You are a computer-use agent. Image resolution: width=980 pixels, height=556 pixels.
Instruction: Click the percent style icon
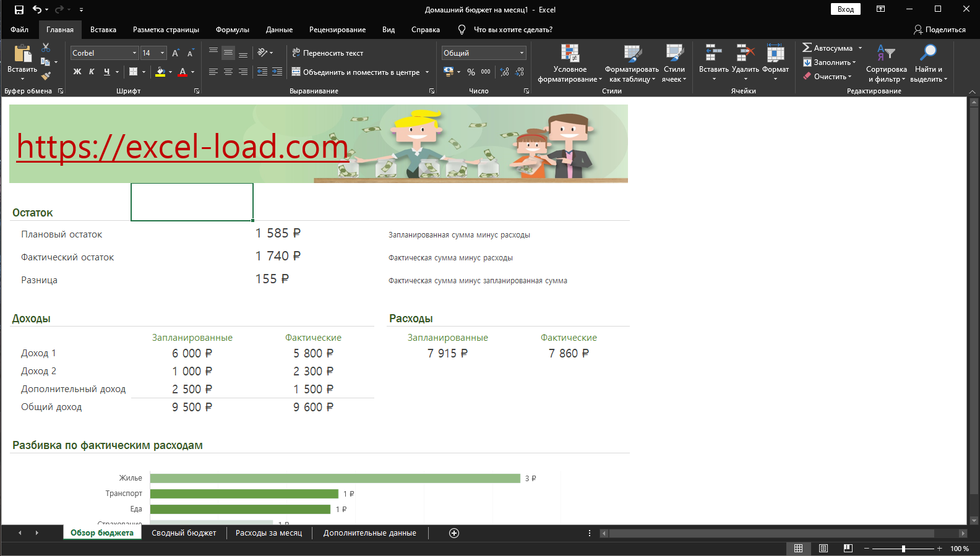click(x=471, y=72)
